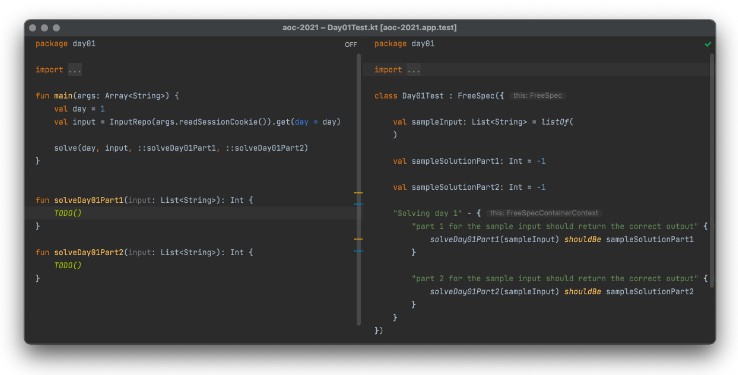This screenshot has width=738, height=375.
Task: Maximize the window with the green button
Action: coord(56,28)
